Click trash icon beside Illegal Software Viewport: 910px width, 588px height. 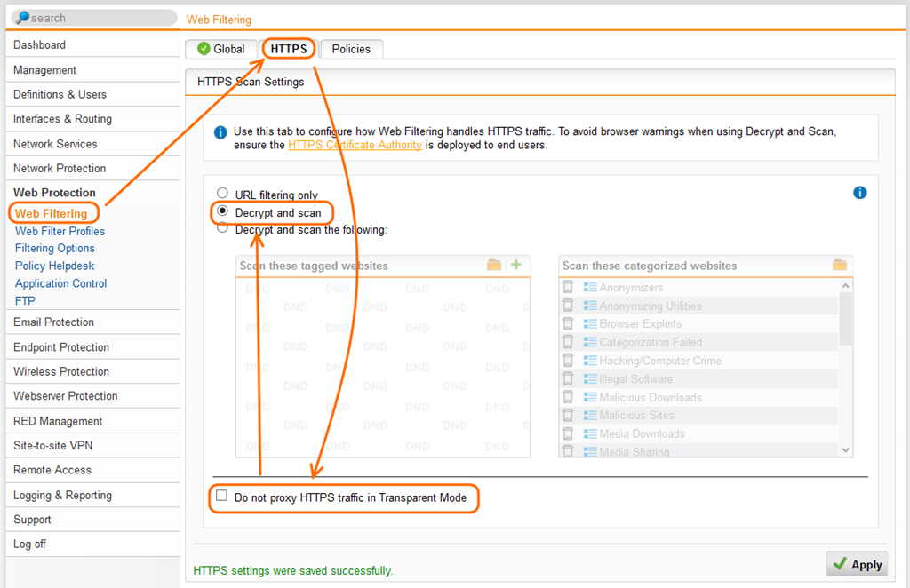(568, 378)
